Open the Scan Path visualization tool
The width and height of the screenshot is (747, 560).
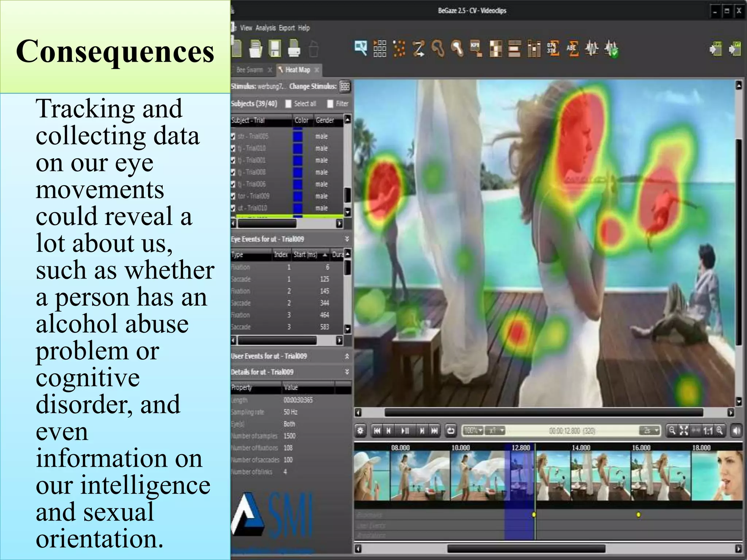click(419, 49)
